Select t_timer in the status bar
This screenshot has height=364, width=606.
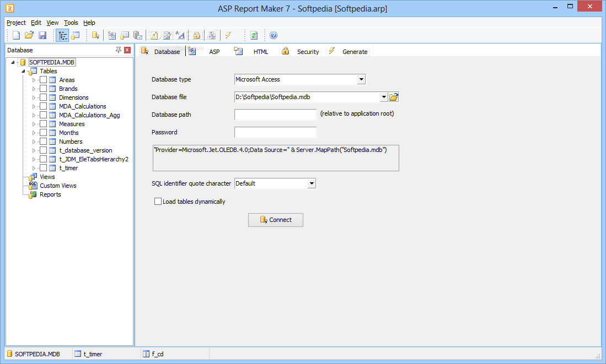(93, 354)
